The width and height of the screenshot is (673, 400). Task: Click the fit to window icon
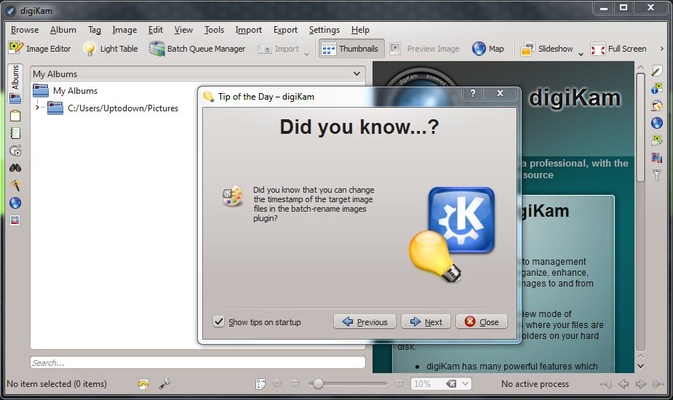(x=260, y=384)
